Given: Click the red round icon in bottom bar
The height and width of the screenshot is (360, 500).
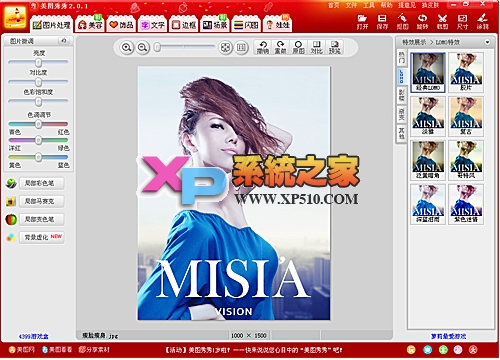Looking at the screenshot, I should (473, 350).
